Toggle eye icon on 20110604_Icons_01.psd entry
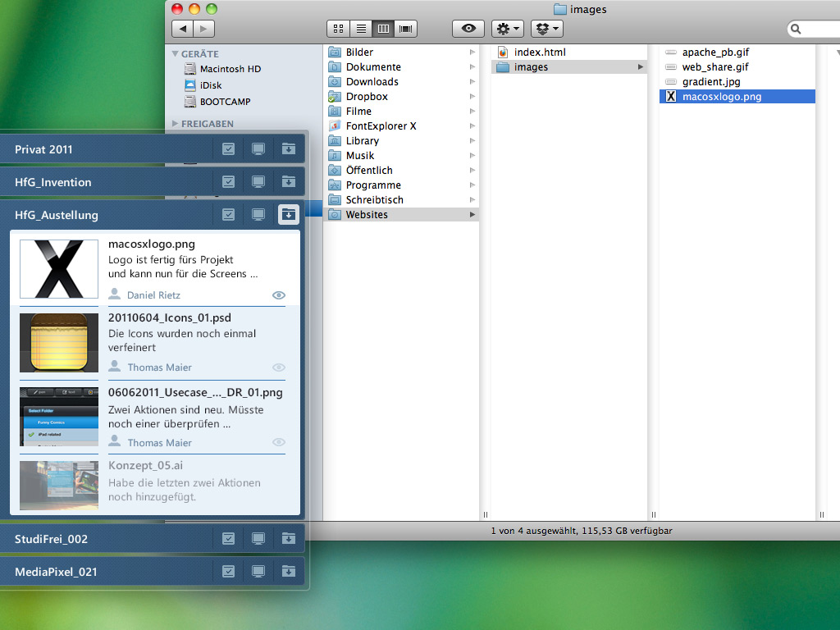This screenshot has height=630, width=840. 279,367
